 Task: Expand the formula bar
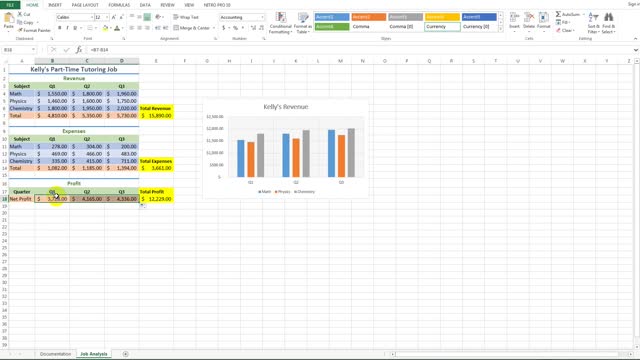tap(636, 50)
